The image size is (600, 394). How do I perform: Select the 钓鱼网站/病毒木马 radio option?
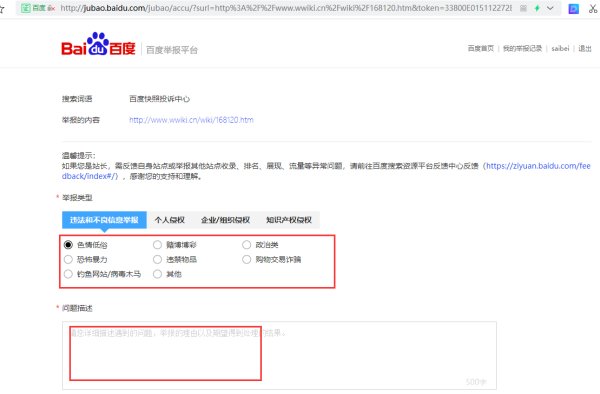68,274
